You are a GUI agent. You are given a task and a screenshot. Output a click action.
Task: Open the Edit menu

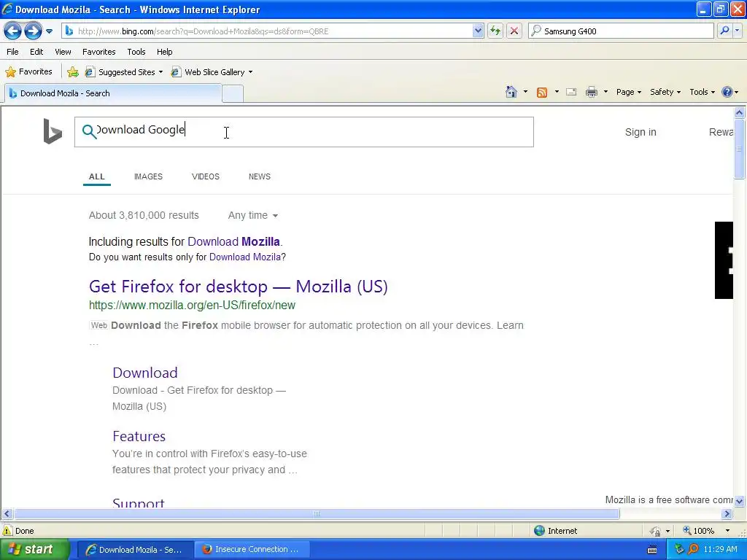pos(36,52)
